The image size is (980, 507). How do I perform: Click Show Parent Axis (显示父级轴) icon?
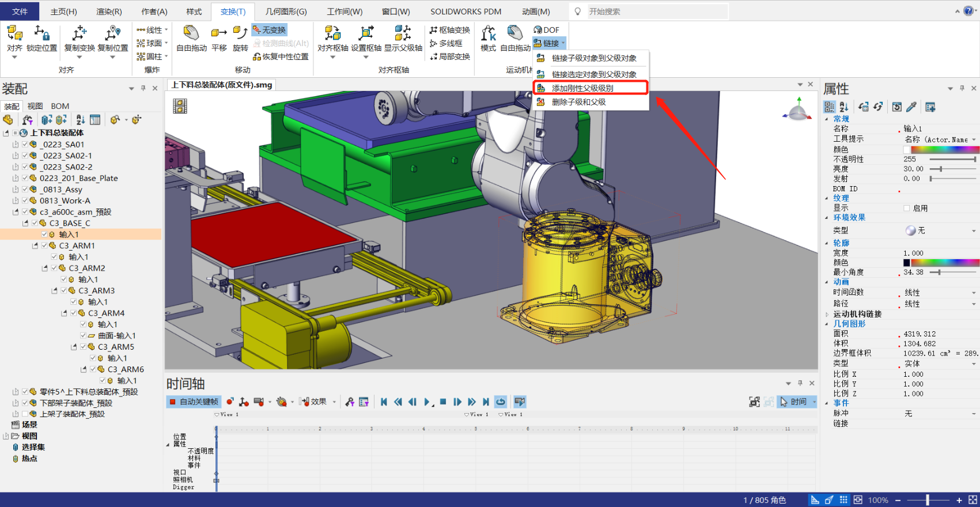403,33
